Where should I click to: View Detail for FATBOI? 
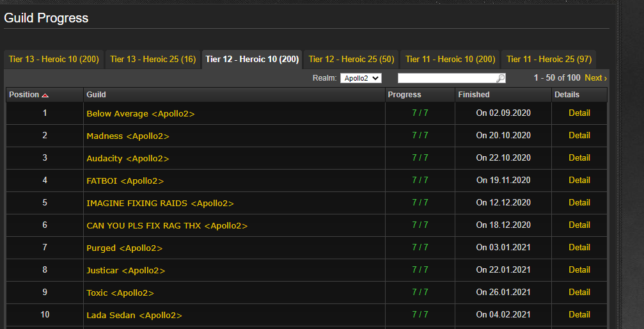point(579,180)
